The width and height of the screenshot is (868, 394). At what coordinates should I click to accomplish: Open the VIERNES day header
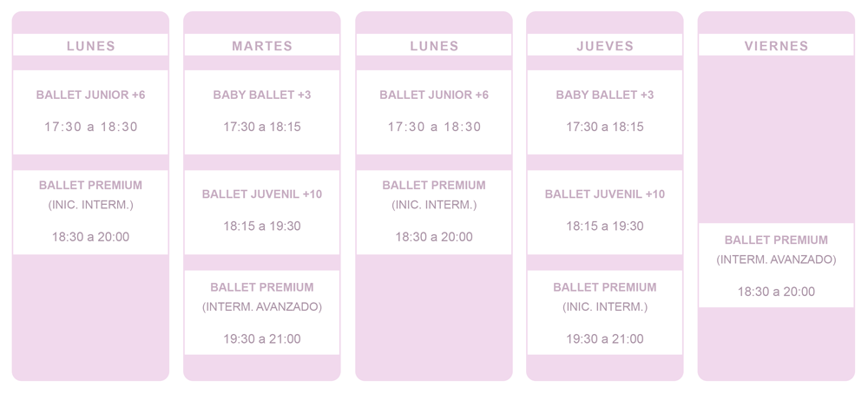pos(776,46)
